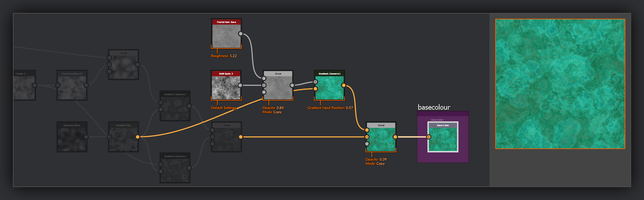Select the dimmed Blend node above Gradient Map
644x200 pixels.
click(x=123, y=65)
